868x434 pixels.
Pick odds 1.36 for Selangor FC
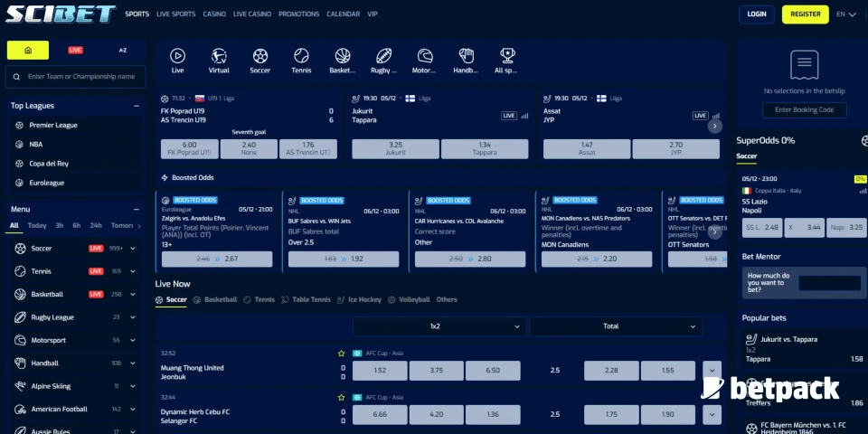pyautogui.click(x=493, y=415)
